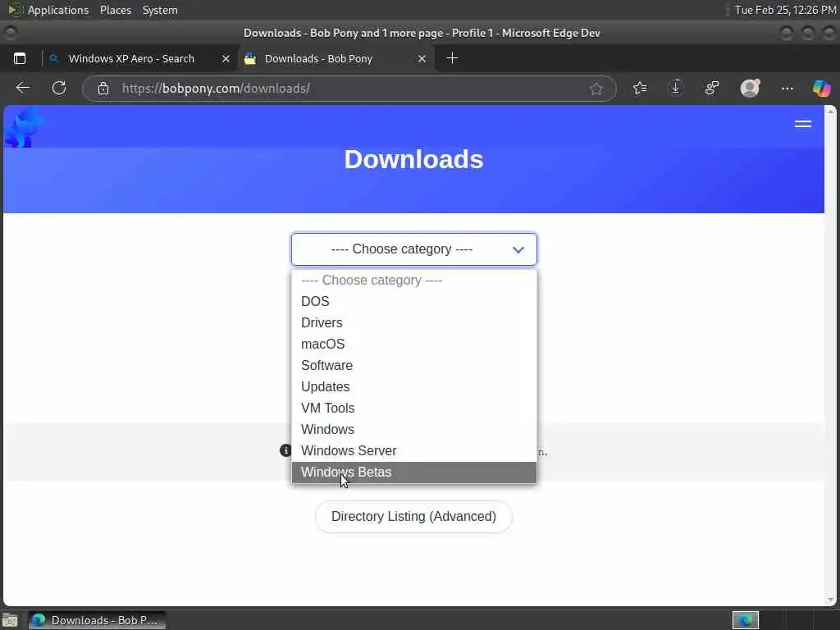Close the Windows XP Aero Search tab
This screenshot has width=840, height=630.
pos(226,59)
